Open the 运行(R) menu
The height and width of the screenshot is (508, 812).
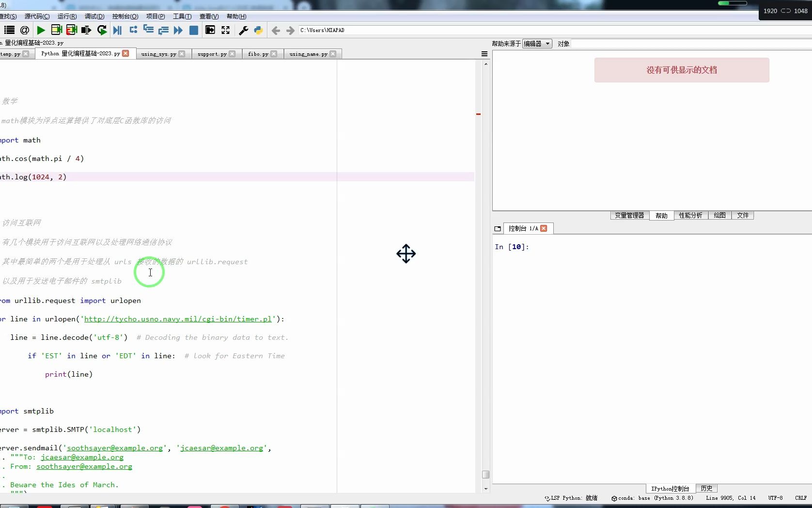(x=67, y=16)
